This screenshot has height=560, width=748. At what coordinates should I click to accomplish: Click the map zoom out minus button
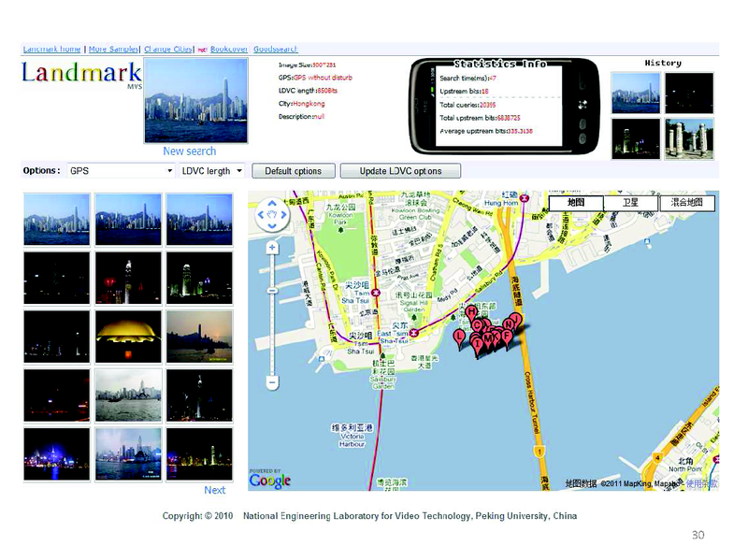click(272, 381)
